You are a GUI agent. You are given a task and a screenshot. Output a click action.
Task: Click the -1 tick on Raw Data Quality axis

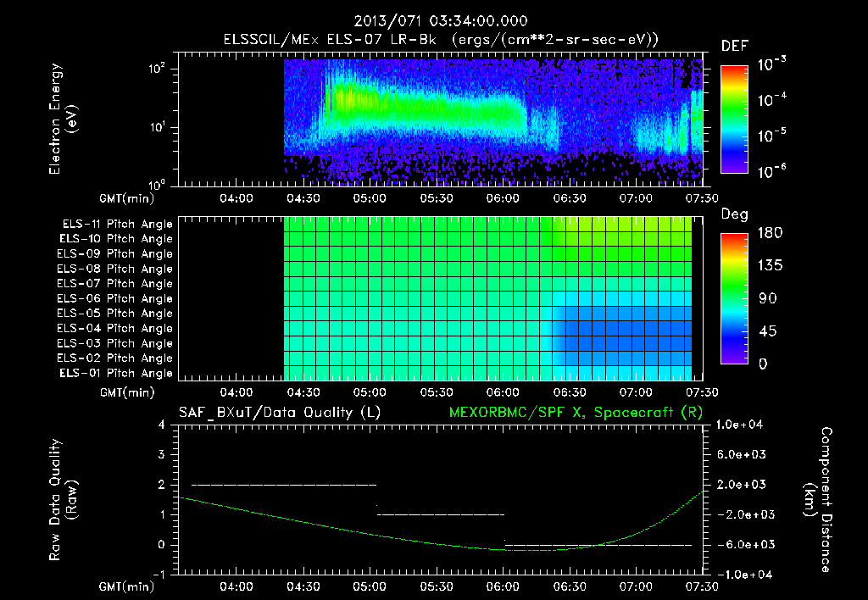159,575
